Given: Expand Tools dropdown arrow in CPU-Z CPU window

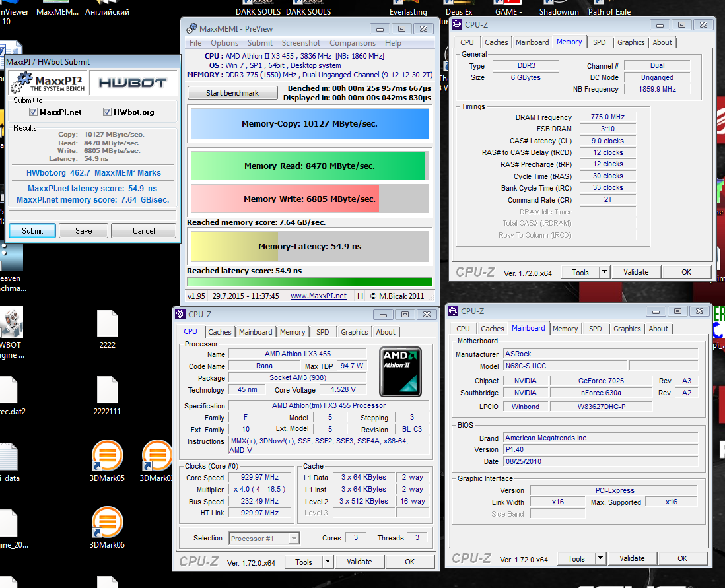Looking at the screenshot, I should pos(328,562).
